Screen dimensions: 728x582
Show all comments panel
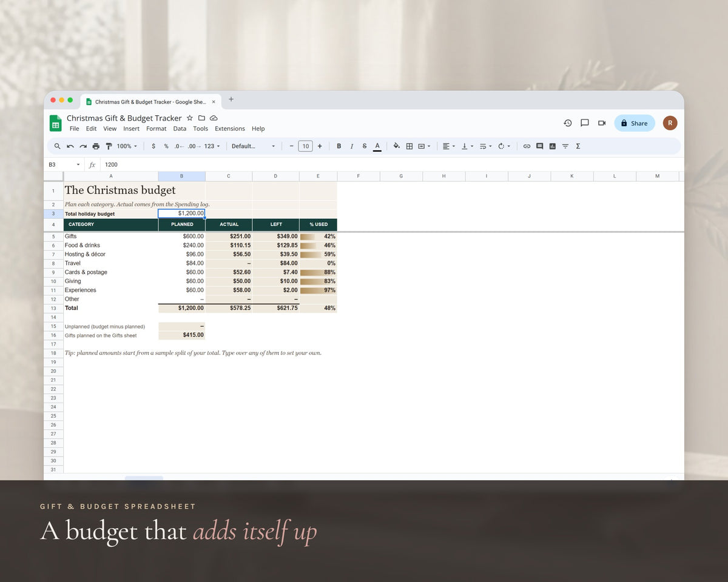click(585, 123)
